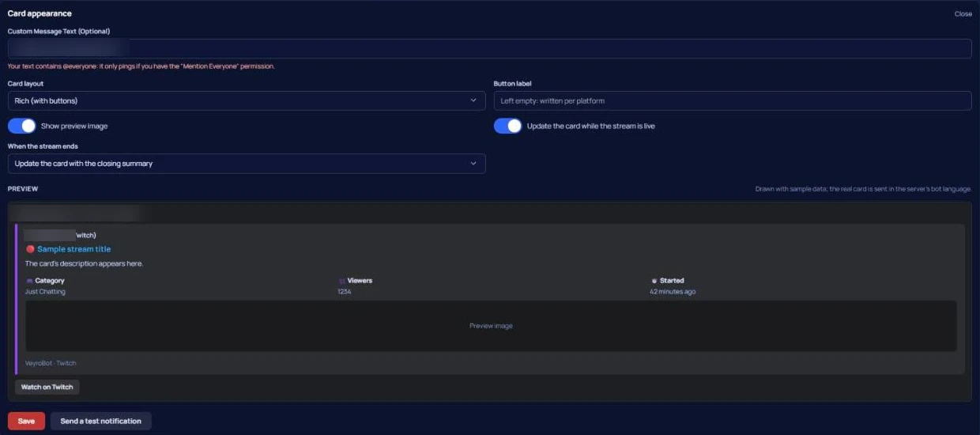Click the Viewers field icon
Screen dimensions: 980x435
[341, 281]
